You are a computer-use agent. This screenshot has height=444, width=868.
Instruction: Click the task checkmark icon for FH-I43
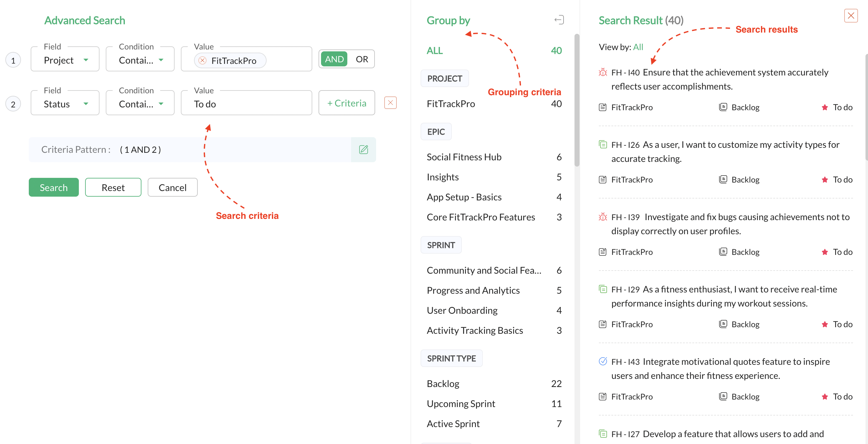tap(602, 361)
